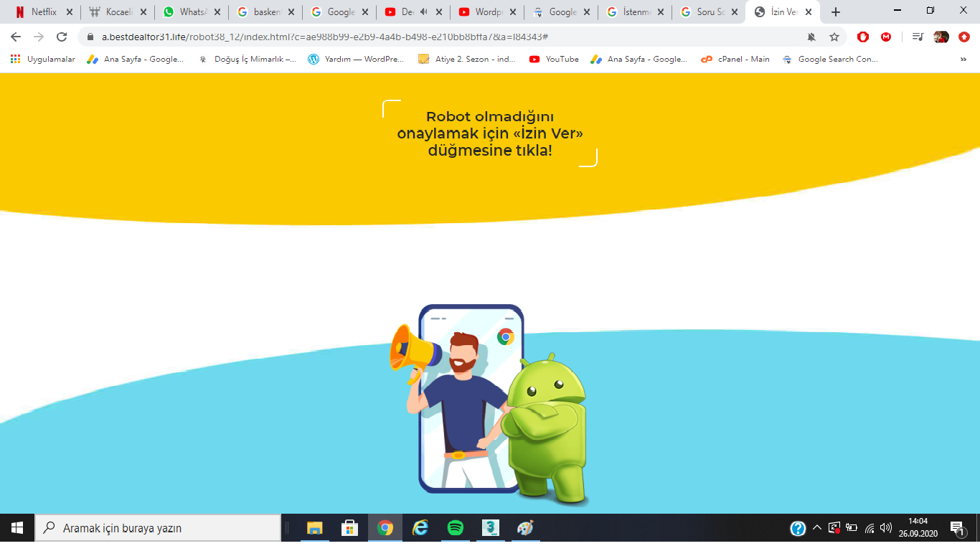Click the red Chrome update arrow icon
This screenshot has width=980, height=551.
pos(964,37)
